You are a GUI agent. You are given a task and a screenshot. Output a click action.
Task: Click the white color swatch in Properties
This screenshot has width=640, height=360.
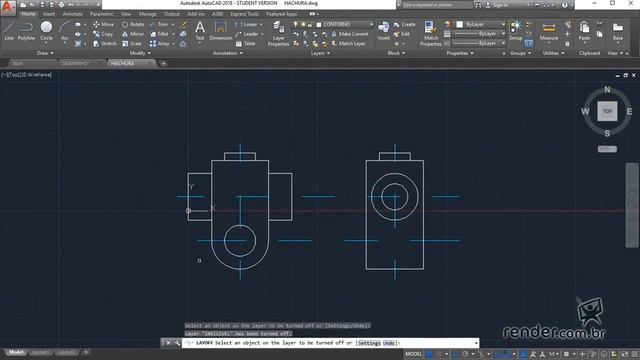(460, 24)
